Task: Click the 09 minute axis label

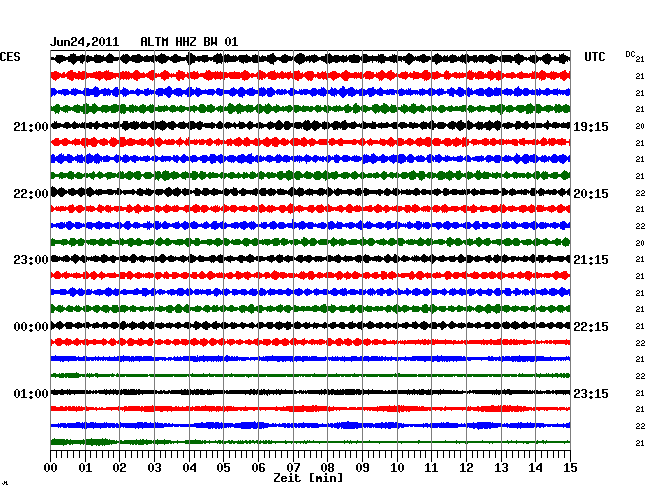Action: (x=362, y=468)
